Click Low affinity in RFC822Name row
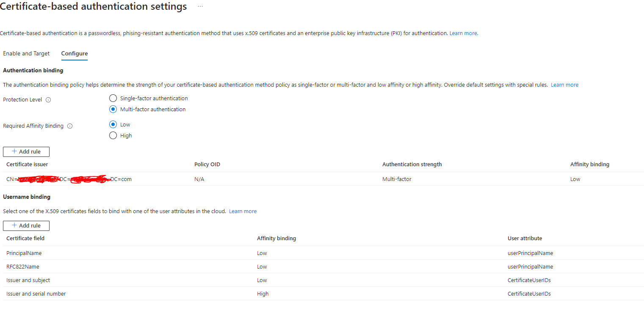The height and width of the screenshot is (310, 644). coord(262,266)
